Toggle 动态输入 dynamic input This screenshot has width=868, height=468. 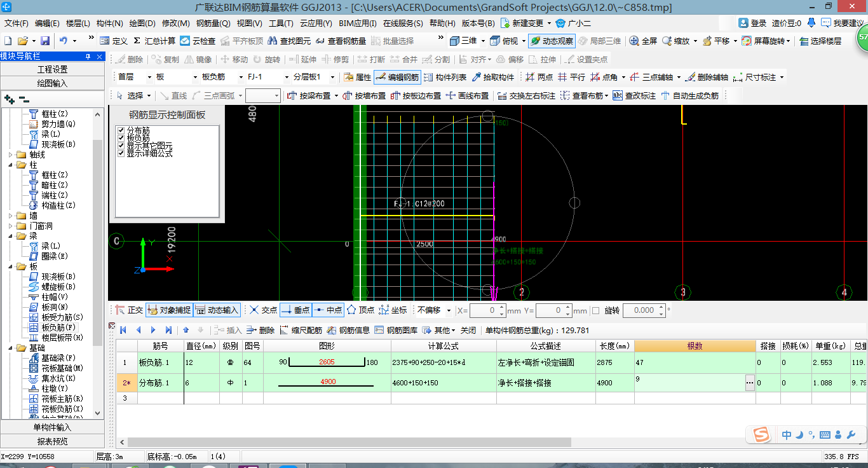pyautogui.click(x=217, y=310)
